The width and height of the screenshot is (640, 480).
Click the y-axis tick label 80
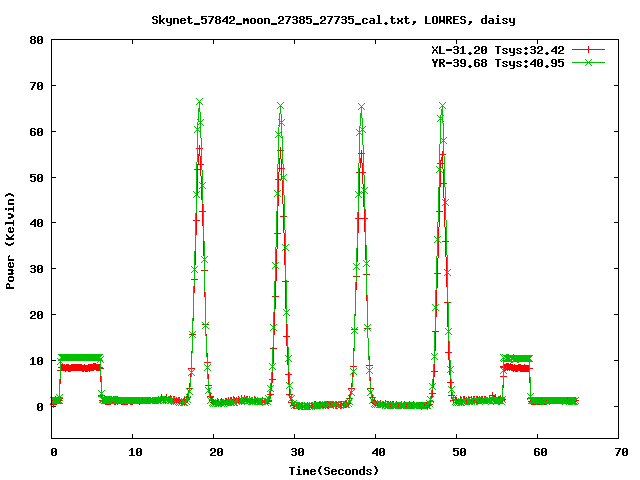37,40
